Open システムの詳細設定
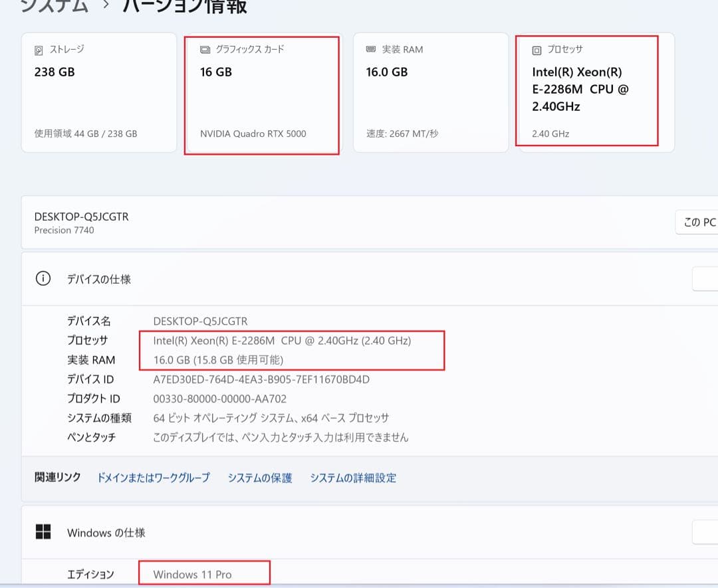The image size is (718, 588). [353, 478]
